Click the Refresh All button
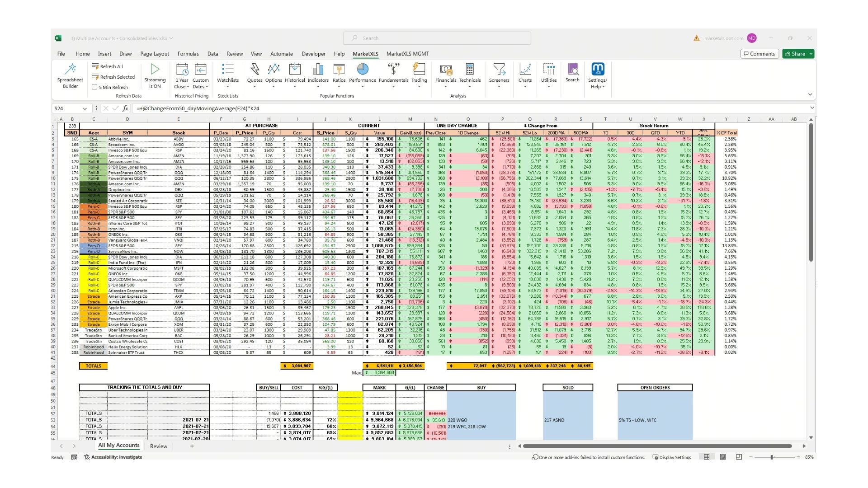 [108, 66]
